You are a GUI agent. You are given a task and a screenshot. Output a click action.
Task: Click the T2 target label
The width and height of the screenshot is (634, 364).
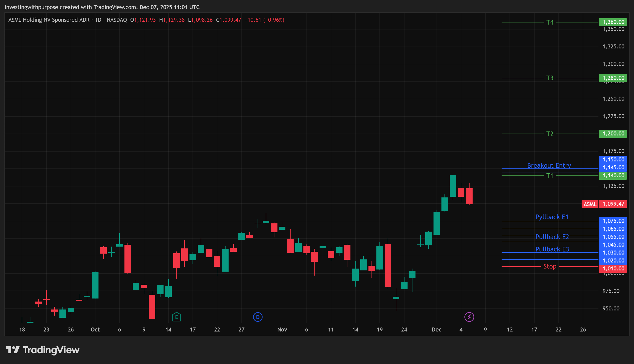pos(550,134)
